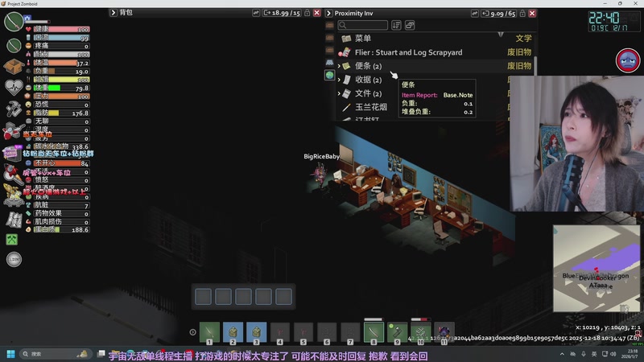Click the transfer-all icon in backpack header
Screen dimensions: 644x362
tap(256, 13)
